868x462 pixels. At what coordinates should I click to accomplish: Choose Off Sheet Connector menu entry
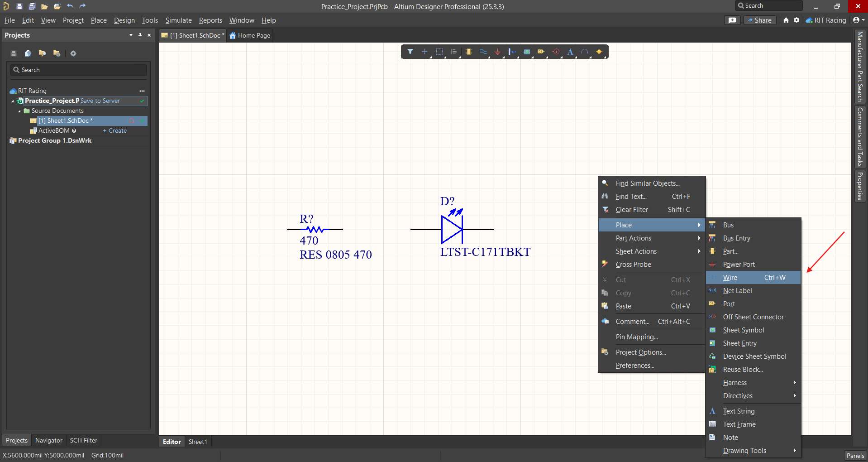click(754, 317)
